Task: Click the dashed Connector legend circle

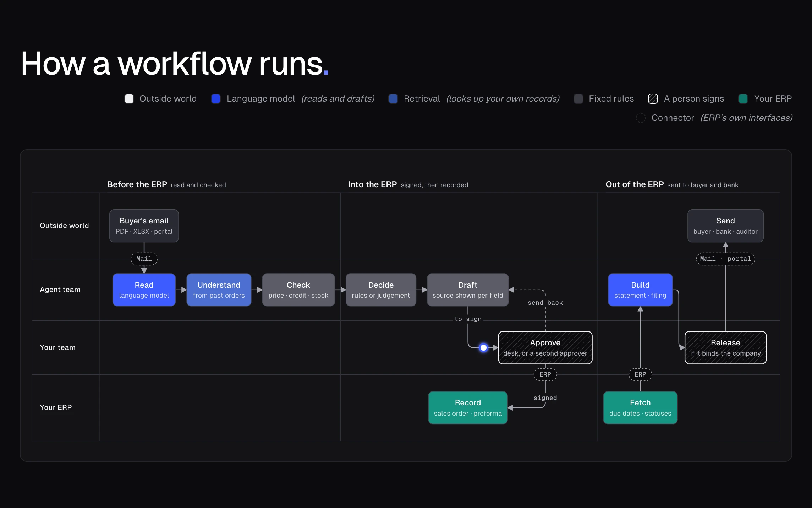Action: click(x=641, y=118)
